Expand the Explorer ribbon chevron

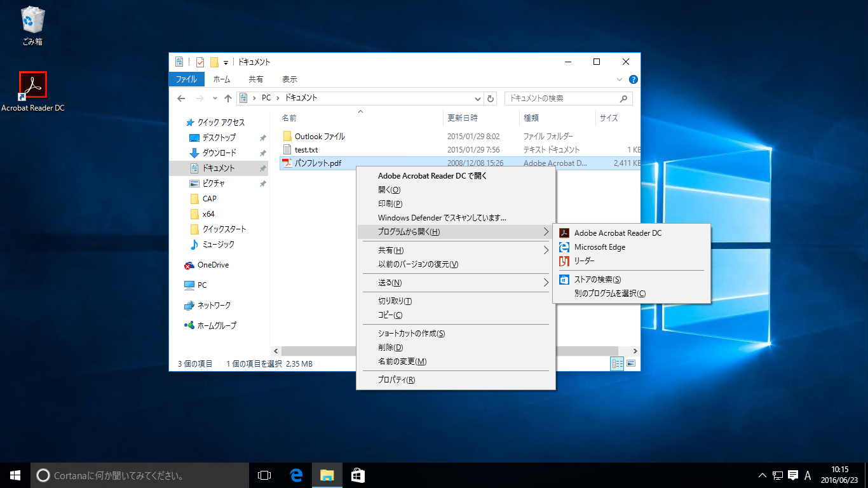pos(620,79)
